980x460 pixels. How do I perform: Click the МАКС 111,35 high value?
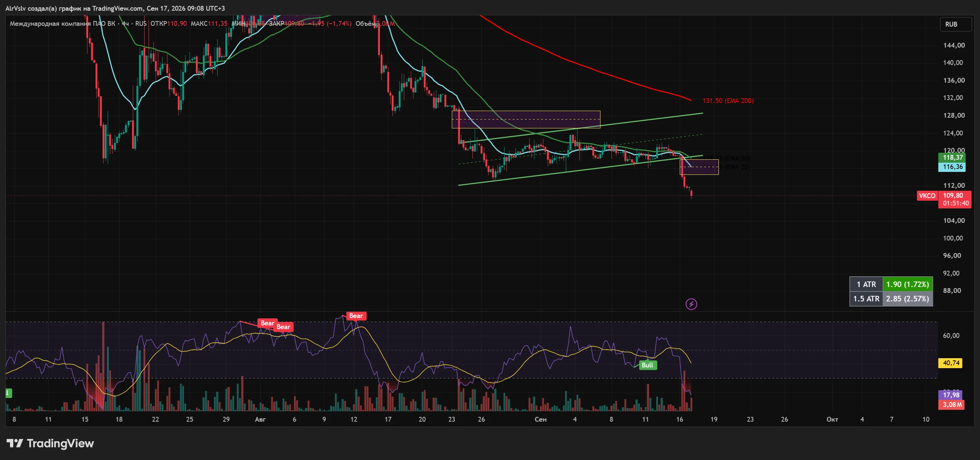click(x=209, y=24)
